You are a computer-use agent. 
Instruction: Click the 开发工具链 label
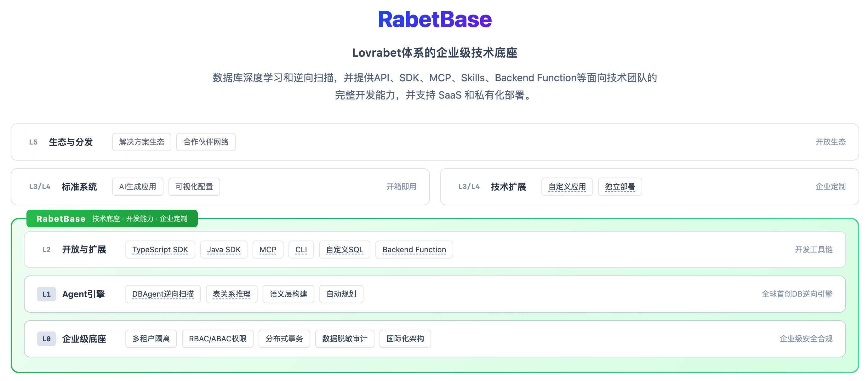[x=814, y=250]
